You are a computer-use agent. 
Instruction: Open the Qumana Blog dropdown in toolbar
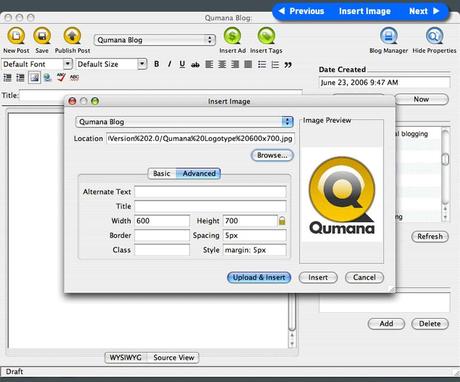click(155, 40)
